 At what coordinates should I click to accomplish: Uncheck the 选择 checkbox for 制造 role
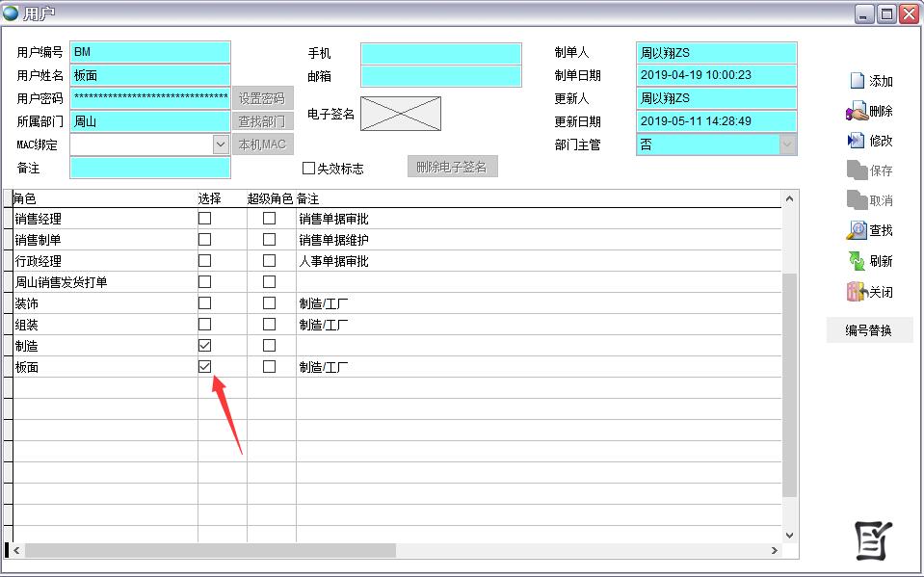[x=203, y=345]
